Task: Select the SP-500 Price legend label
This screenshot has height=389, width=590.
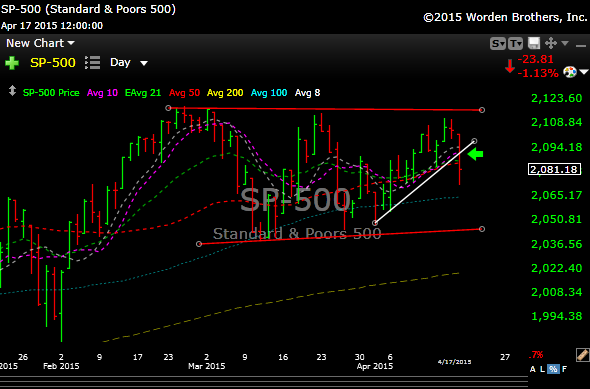Action: (51, 93)
